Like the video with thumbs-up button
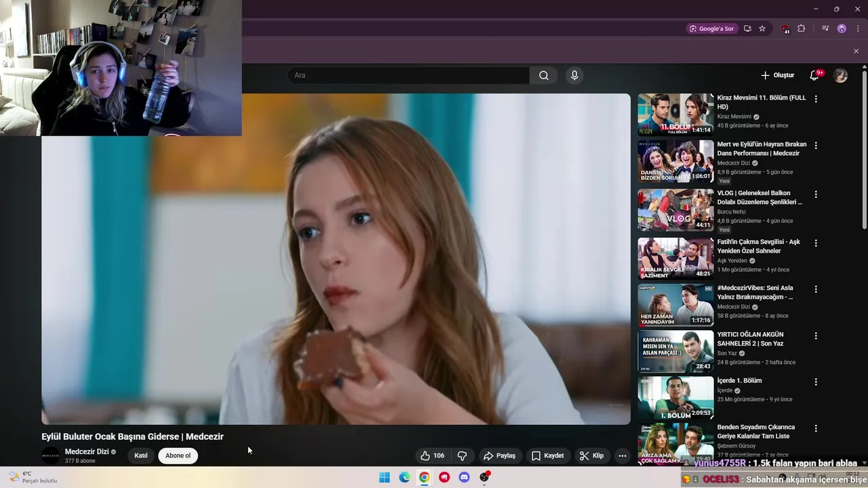Image resolution: width=868 pixels, height=488 pixels. point(433,455)
